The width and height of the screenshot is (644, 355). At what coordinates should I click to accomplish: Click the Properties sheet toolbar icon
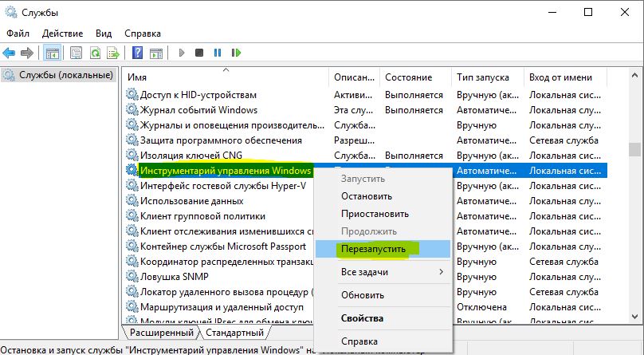coord(76,53)
